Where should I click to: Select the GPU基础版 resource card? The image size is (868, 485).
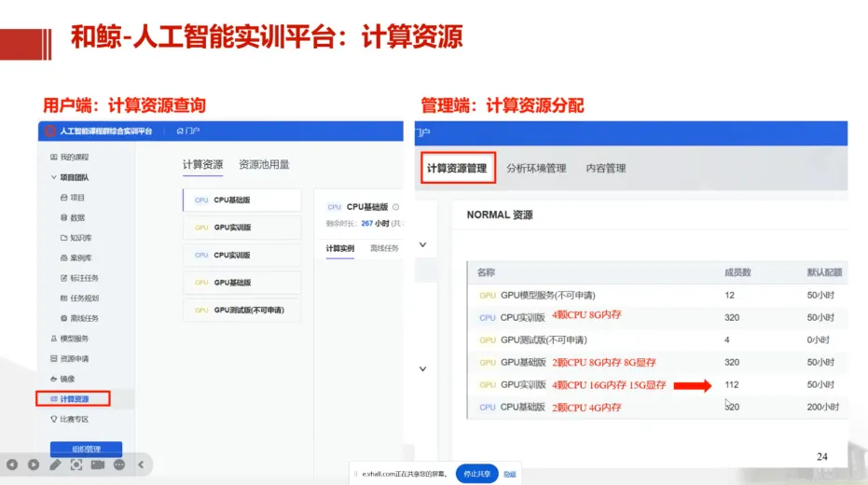click(x=241, y=283)
